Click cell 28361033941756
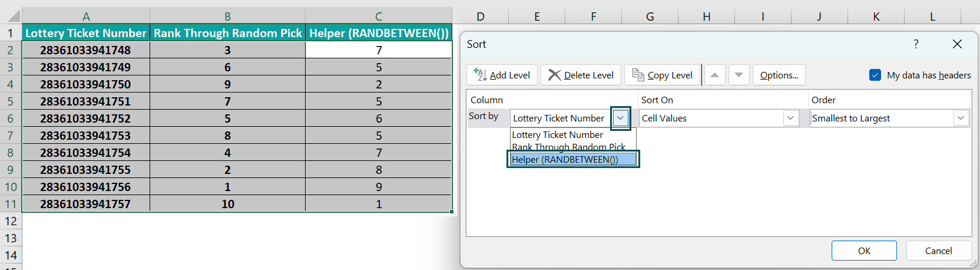Viewport: 980px width, 270px height. [86, 187]
